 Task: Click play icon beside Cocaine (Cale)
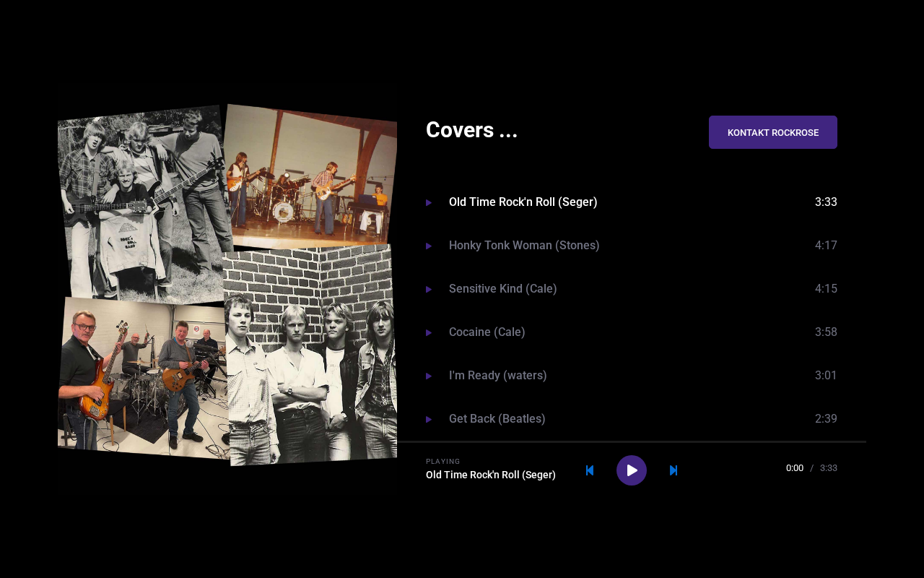click(429, 332)
